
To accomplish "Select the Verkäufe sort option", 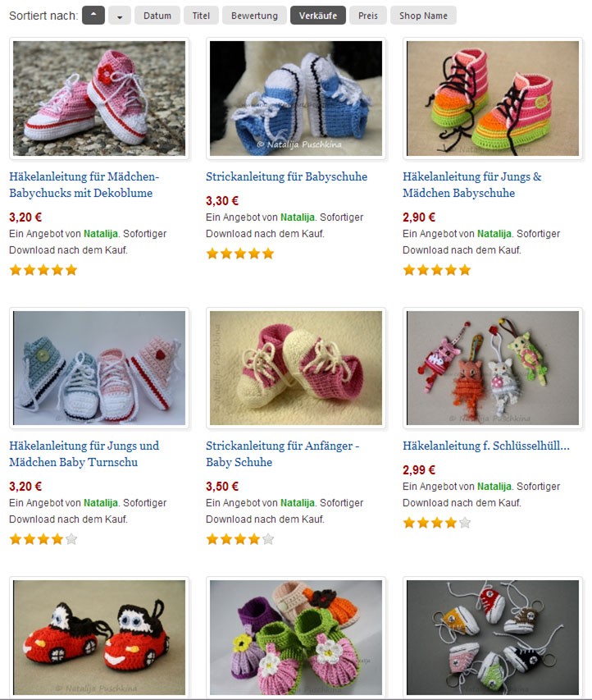I will point(317,15).
